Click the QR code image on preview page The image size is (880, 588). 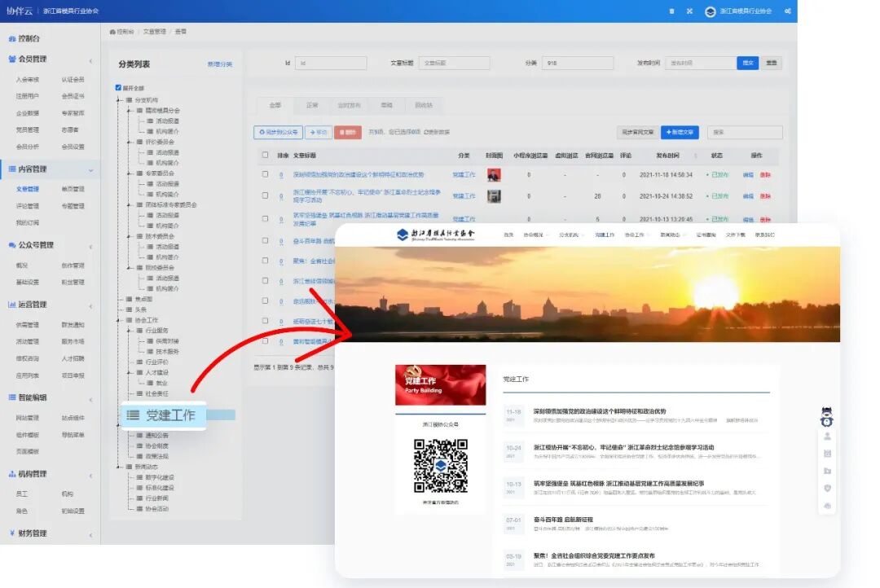point(441,466)
